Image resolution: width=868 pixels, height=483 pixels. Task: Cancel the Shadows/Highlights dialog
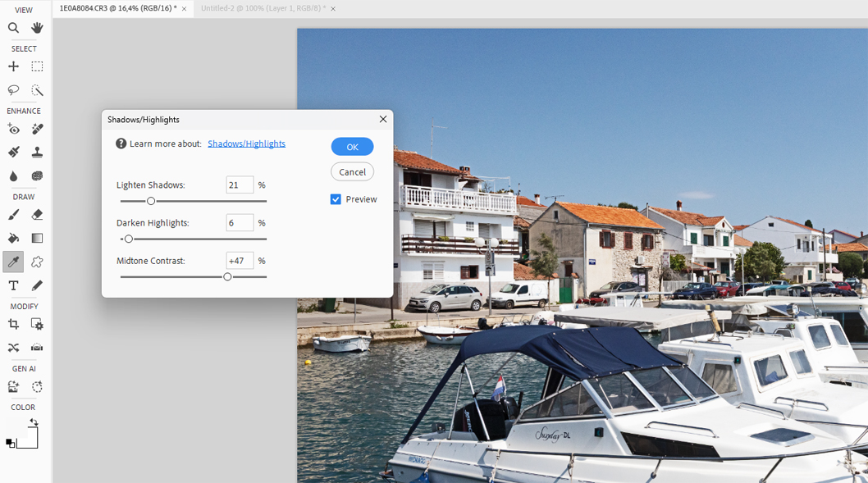pos(352,172)
